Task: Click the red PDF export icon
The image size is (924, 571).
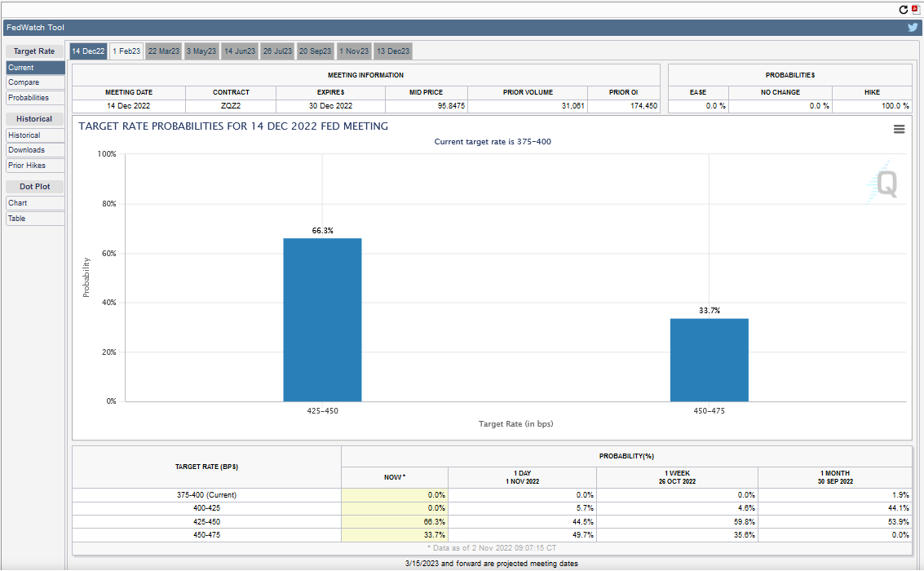Action: click(x=915, y=10)
